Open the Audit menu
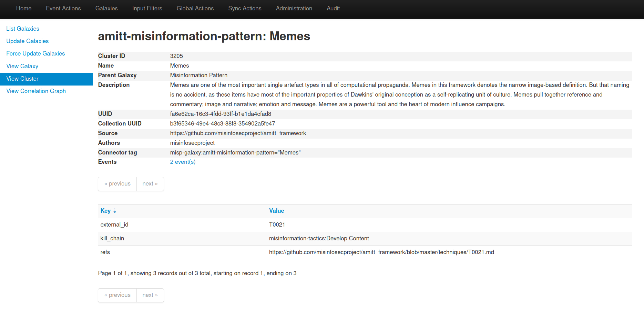 click(333, 8)
